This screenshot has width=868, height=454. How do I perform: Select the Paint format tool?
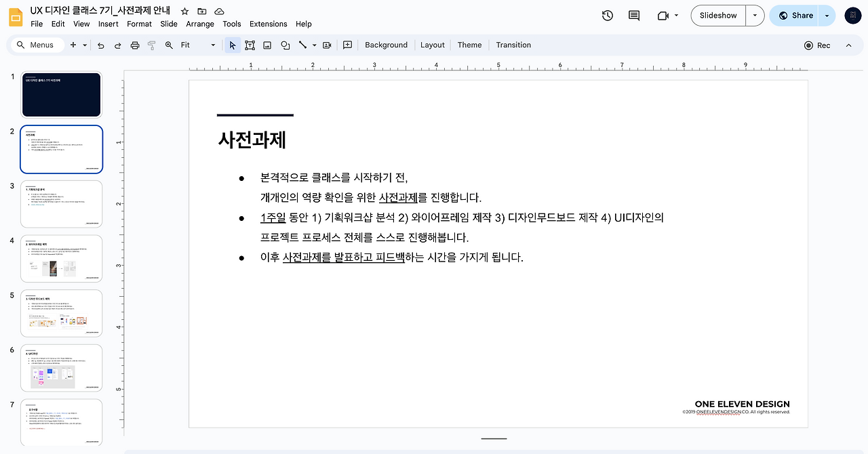pyautogui.click(x=151, y=45)
